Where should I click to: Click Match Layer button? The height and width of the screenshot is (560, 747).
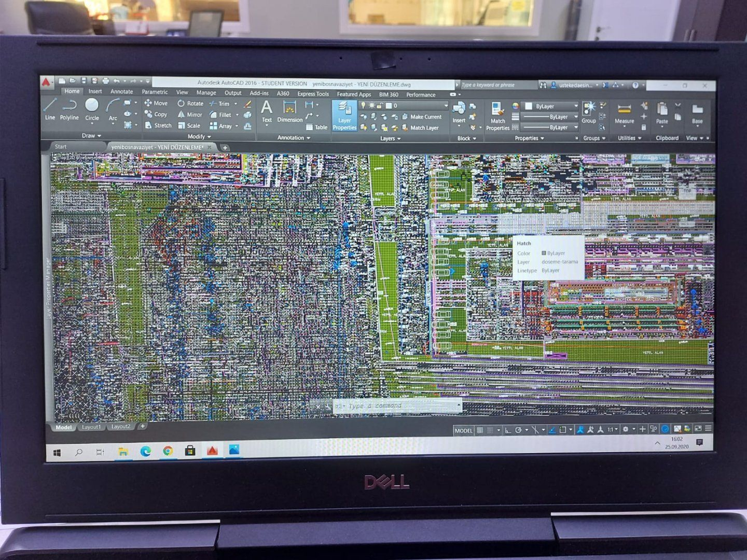pos(420,128)
